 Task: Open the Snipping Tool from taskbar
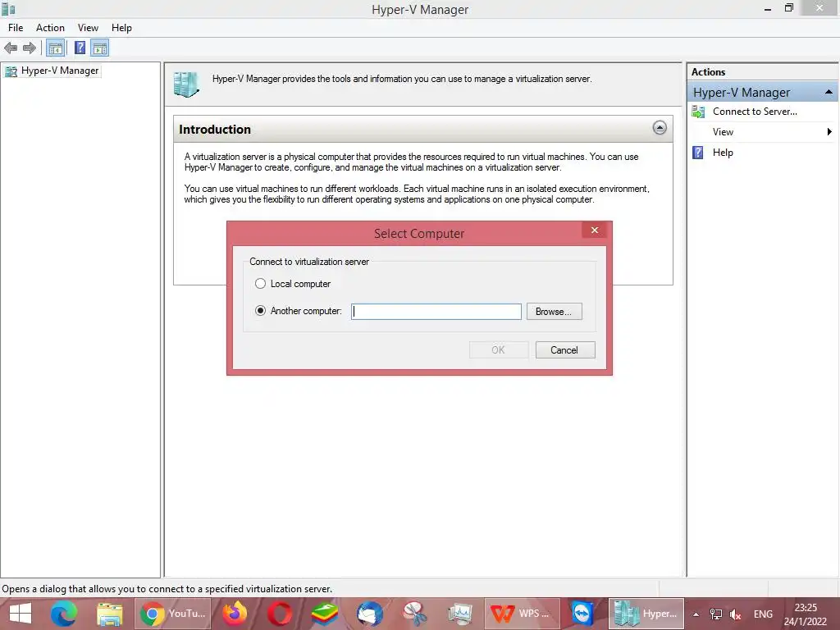click(415, 614)
